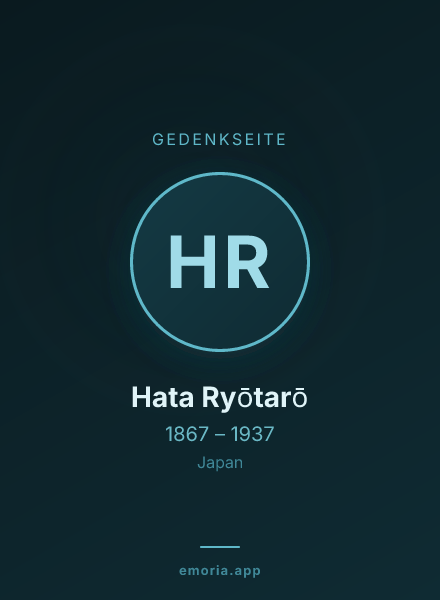Click the Japan location text

tap(220, 463)
